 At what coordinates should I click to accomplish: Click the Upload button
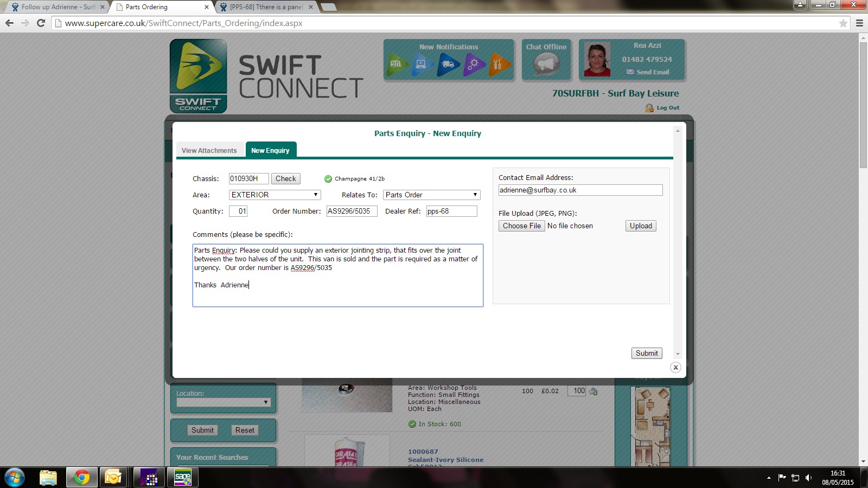(x=641, y=226)
